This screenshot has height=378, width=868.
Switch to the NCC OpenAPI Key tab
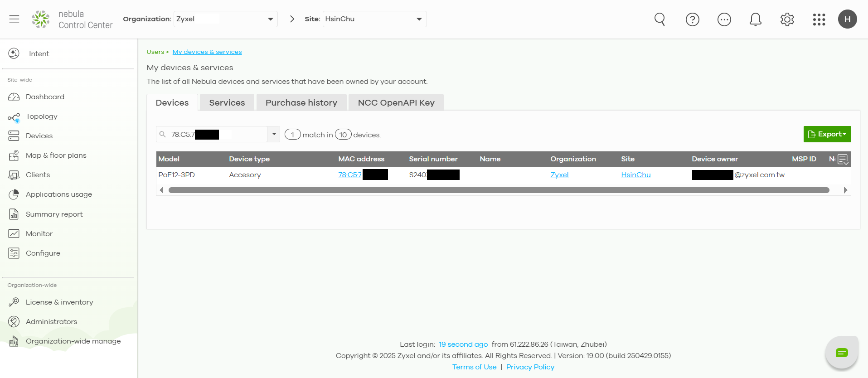click(396, 102)
